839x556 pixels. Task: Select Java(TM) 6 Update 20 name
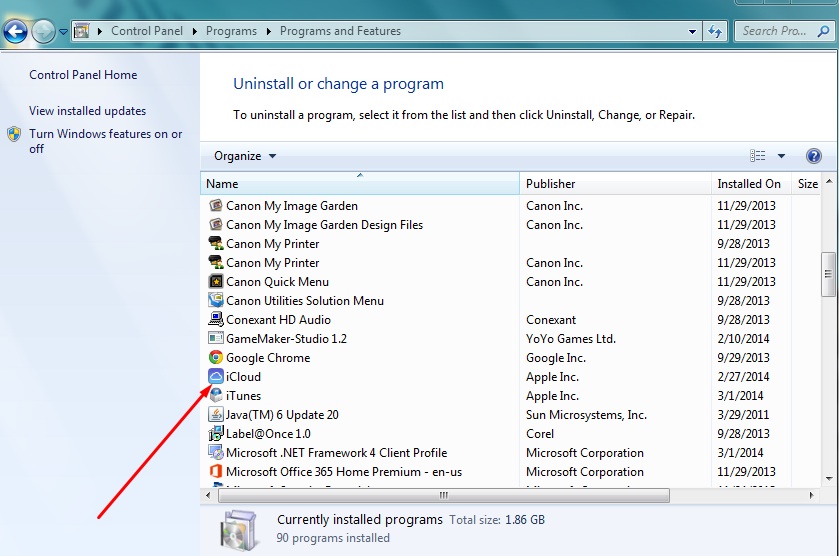282,415
